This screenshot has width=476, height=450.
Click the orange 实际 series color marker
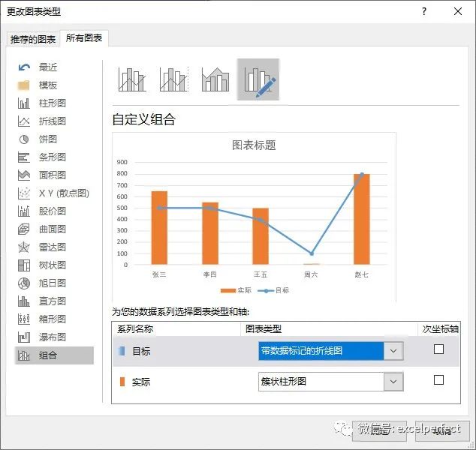click(x=122, y=382)
